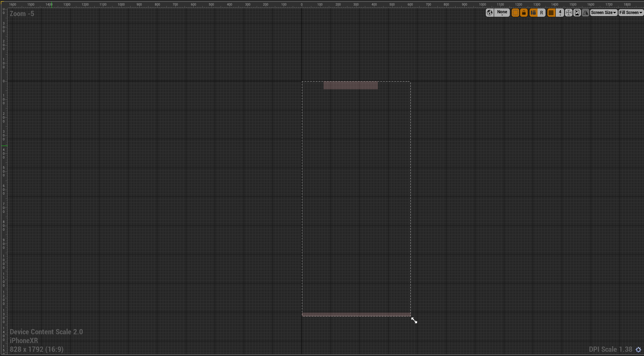Toggle grid snapping button

pos(551,13)
